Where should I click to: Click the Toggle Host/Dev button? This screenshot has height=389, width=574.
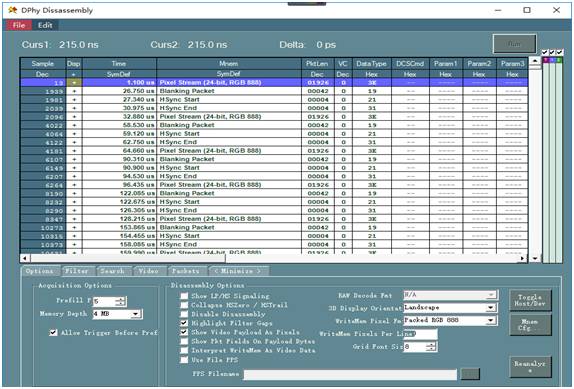530,300
